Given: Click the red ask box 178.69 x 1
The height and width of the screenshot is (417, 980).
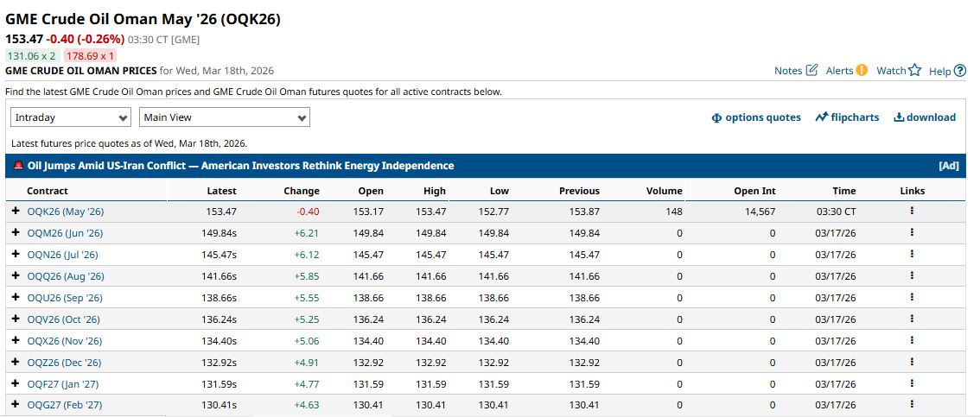Looking at the screenshot, I should coord(90,55).
